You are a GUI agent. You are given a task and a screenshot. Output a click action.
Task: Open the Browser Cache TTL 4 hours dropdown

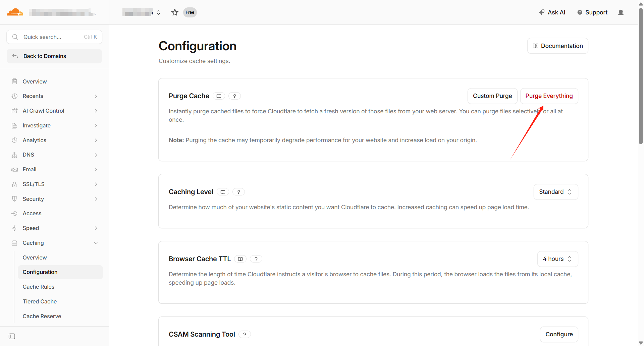(557, 259)
